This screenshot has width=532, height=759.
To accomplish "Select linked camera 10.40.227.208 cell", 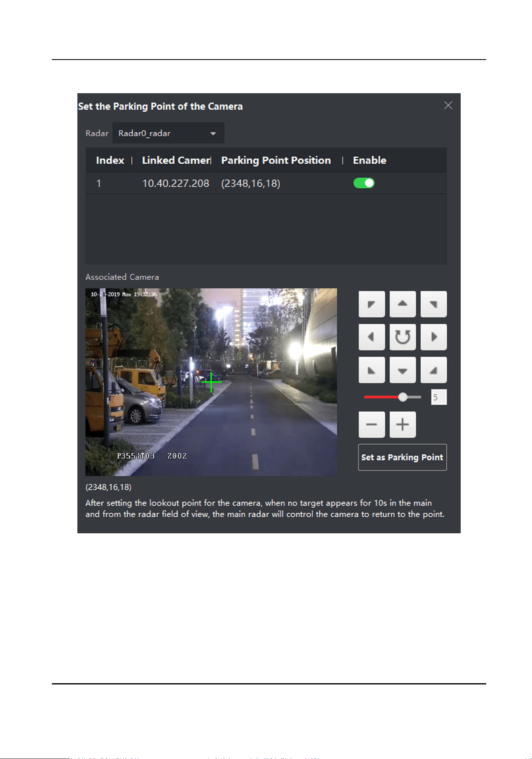I will coord(175,184).
